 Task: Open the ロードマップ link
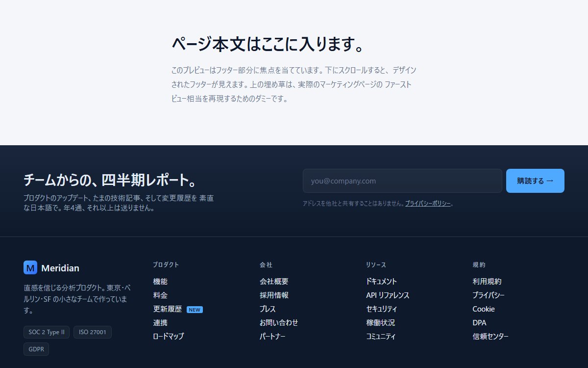coord(169,337)
